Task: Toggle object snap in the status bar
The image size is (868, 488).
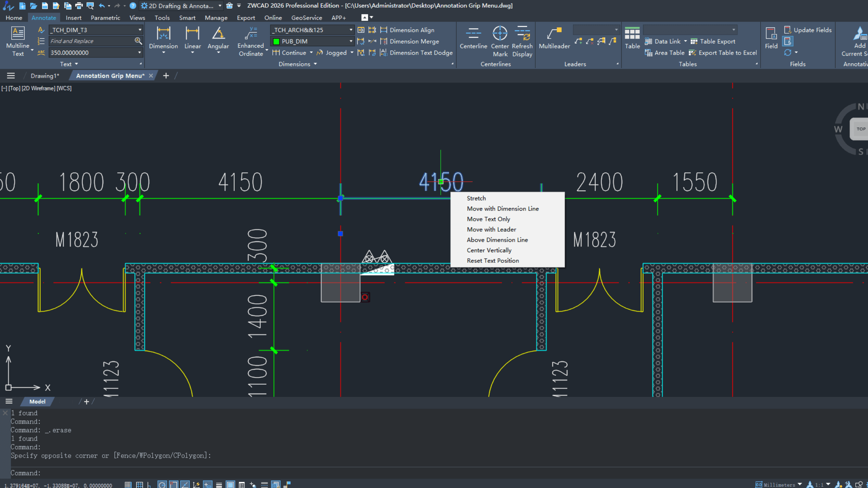Action: (174, 484)
